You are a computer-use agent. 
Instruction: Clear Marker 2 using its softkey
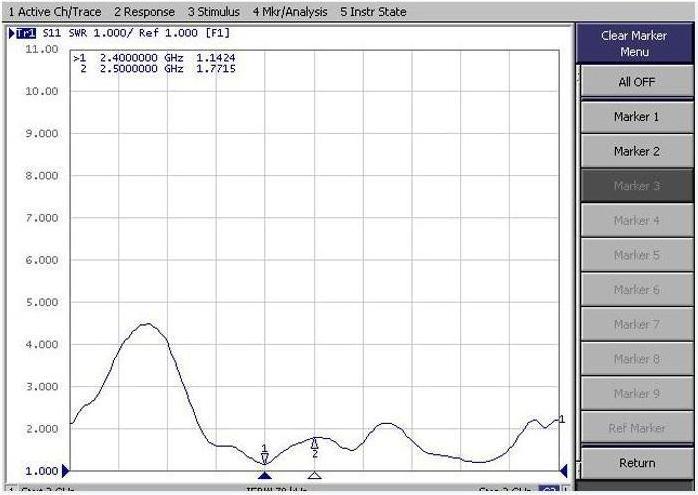pyautogui.click(x=636, y=152)
